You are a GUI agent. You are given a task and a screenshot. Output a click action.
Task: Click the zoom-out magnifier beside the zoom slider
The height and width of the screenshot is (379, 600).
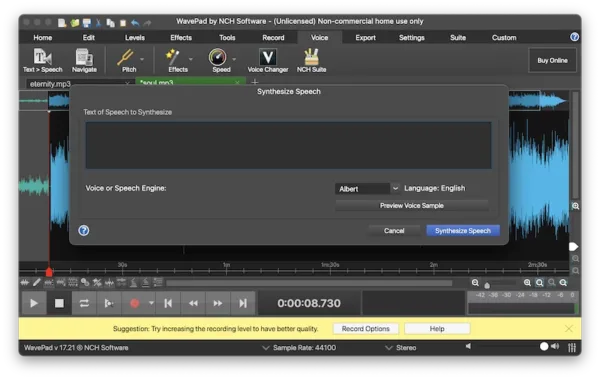pos(475,283)
